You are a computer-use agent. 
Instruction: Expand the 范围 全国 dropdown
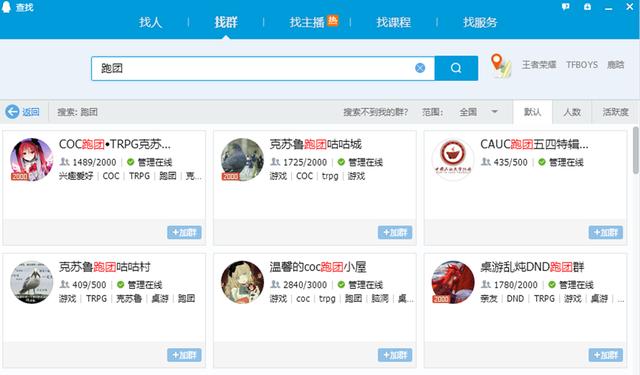click(x=494, y=112)
